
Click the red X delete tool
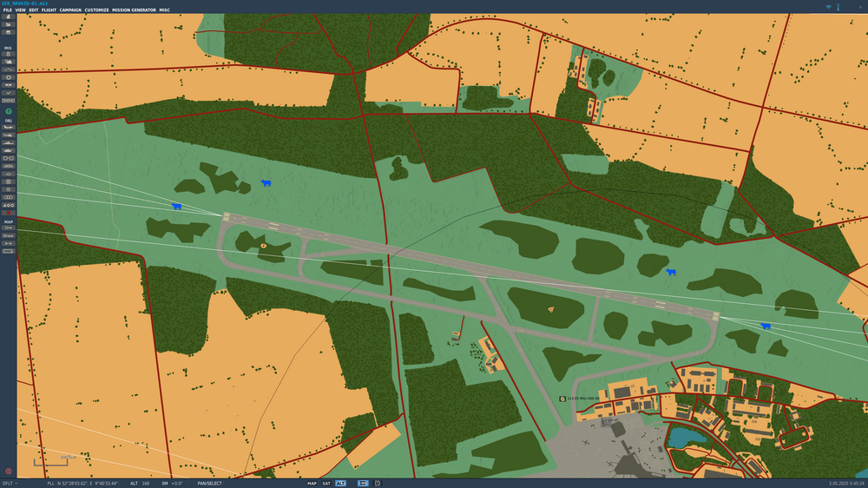(9, 213)
